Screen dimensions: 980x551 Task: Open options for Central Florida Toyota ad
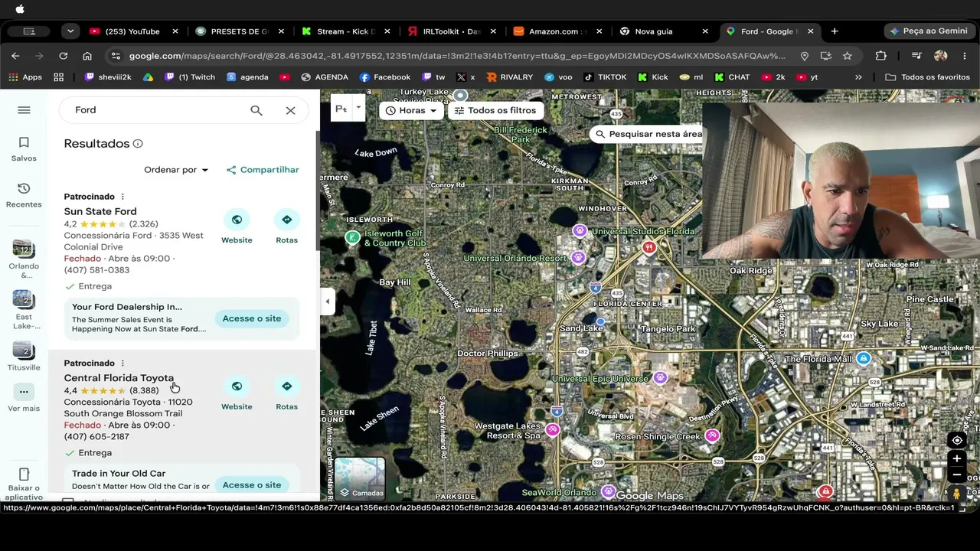[x=122, y=364]
